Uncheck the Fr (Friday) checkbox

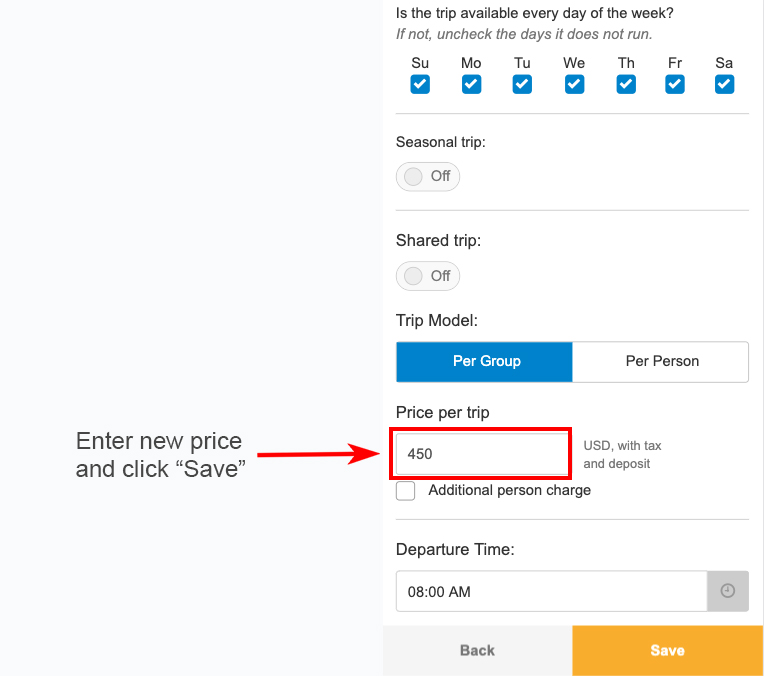pos(675,84)
